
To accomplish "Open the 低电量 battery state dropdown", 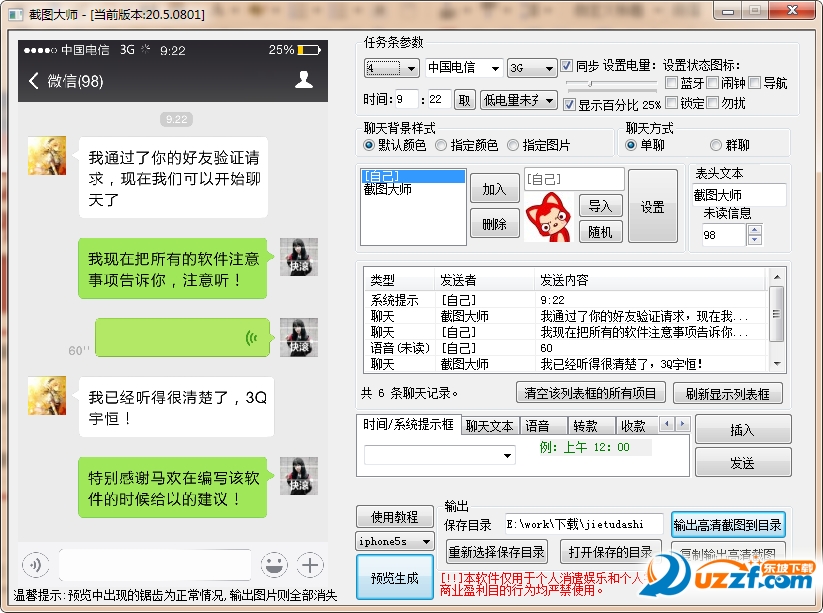I will click(519, 100).
